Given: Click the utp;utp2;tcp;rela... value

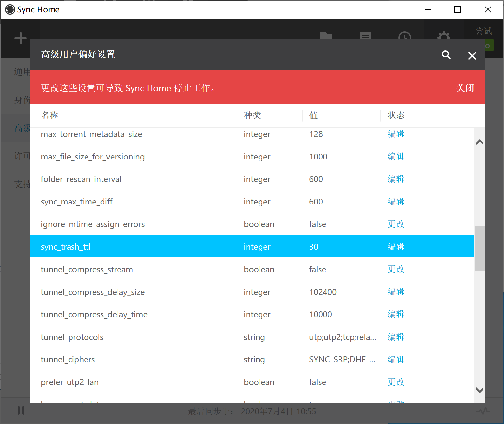Looking at the screenshot, I should tap(343, 337).
